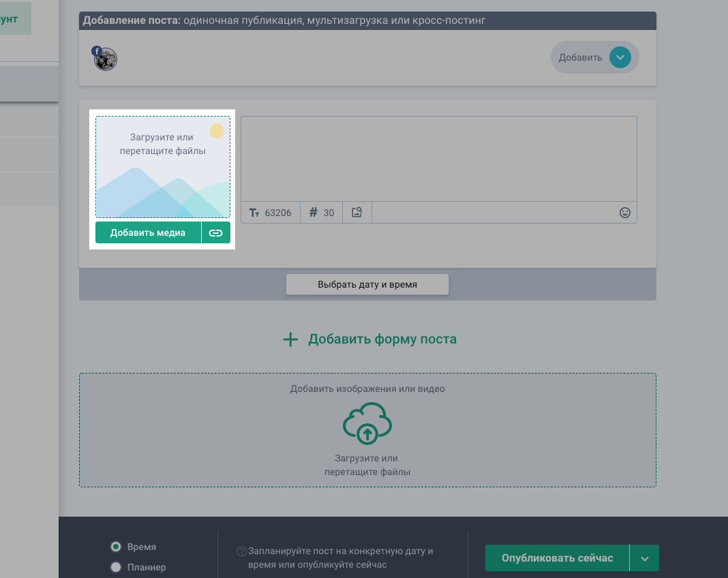Click the Добавить форму поста link
Image resolution: width=728 pixels, height=578 pixels.
tap(369, 339)
